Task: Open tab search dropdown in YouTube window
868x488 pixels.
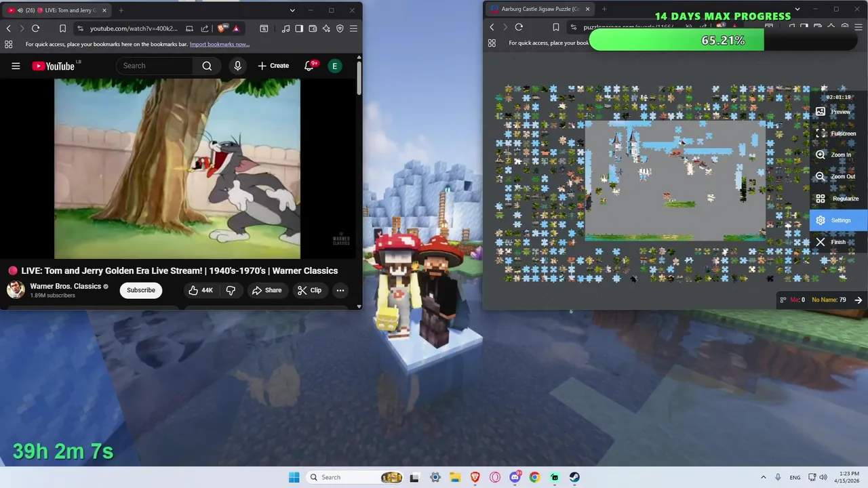Action: [x=292, y=10]
